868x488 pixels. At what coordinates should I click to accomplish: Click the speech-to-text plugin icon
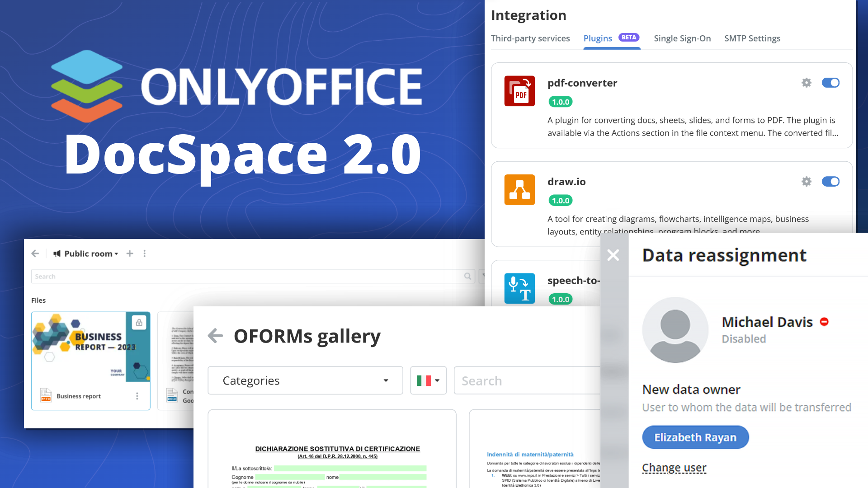pos(519,288)
